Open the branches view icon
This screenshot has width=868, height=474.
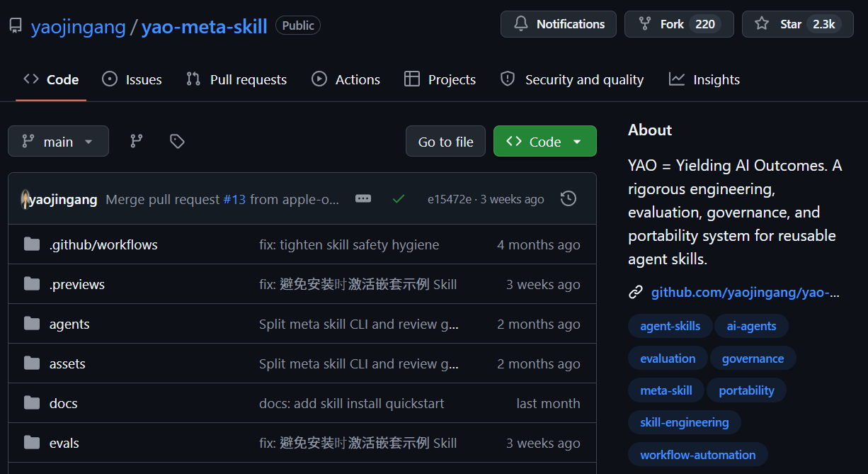(x=137, y=141)
